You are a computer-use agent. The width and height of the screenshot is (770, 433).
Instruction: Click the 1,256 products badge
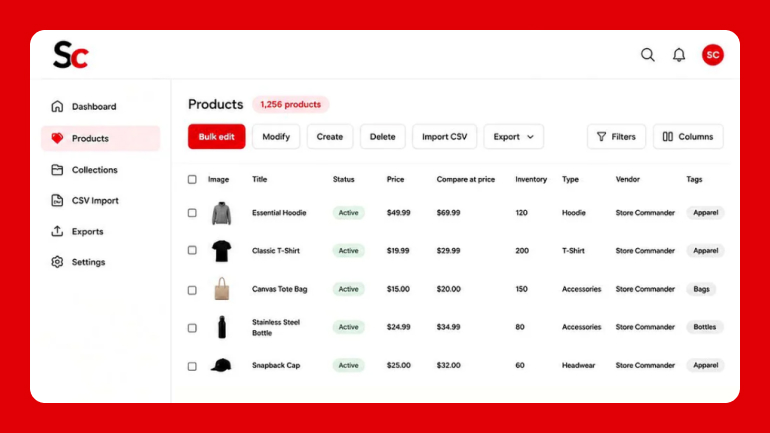pos(290,104)
